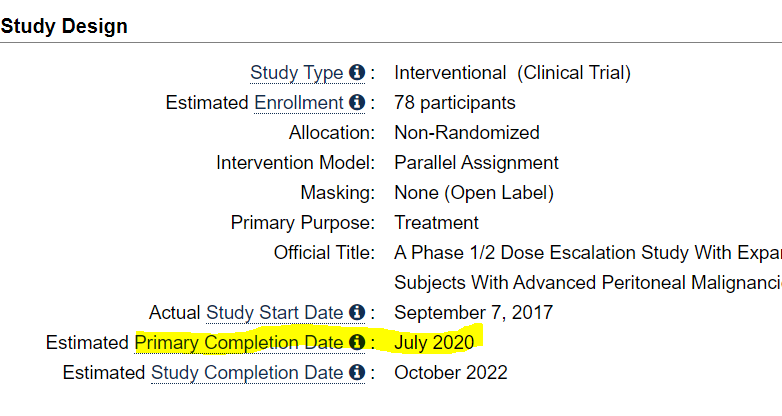Click the info icon beside Study Type
This screenshot has height=416, width=782.
tap(357, 72)
